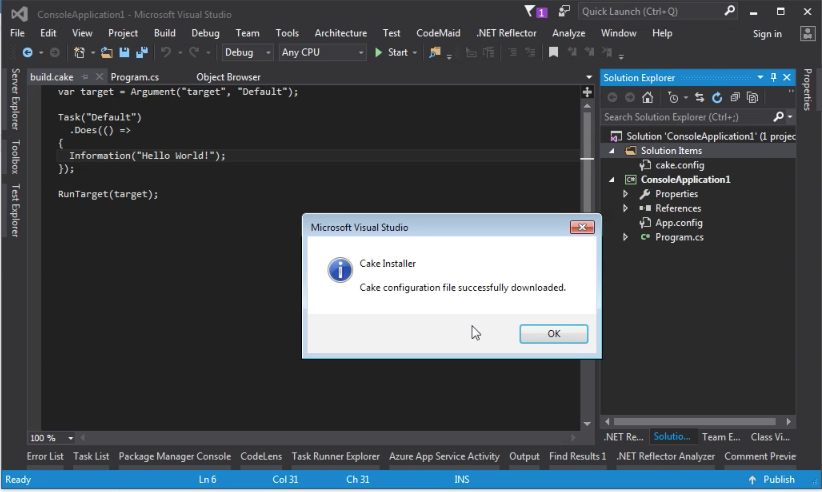Expand the References node
Screen dimensions: 822x492
[625, 209]
